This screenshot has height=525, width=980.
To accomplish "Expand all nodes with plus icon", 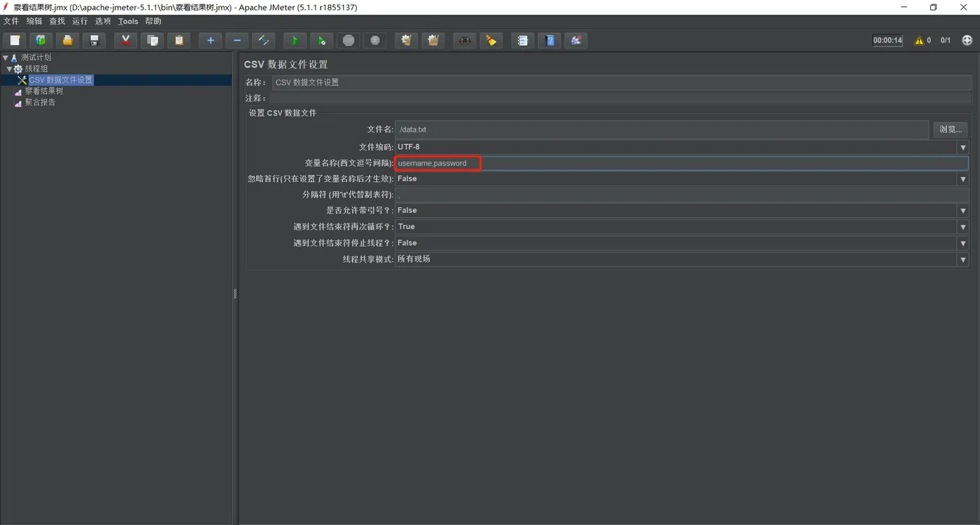I will [210, 41].
